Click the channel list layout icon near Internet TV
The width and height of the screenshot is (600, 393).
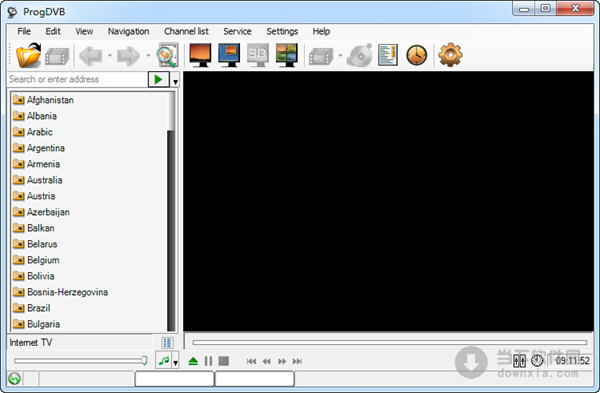[x=167, y=342]
